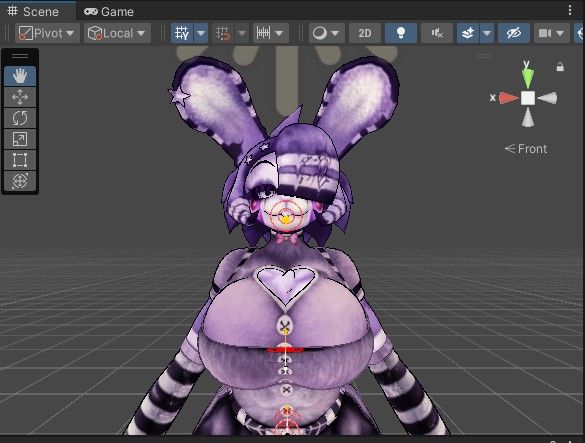This screenshot has height=443, width=585.
Task: Select the Move tool
Action: [x=20, y=97]
